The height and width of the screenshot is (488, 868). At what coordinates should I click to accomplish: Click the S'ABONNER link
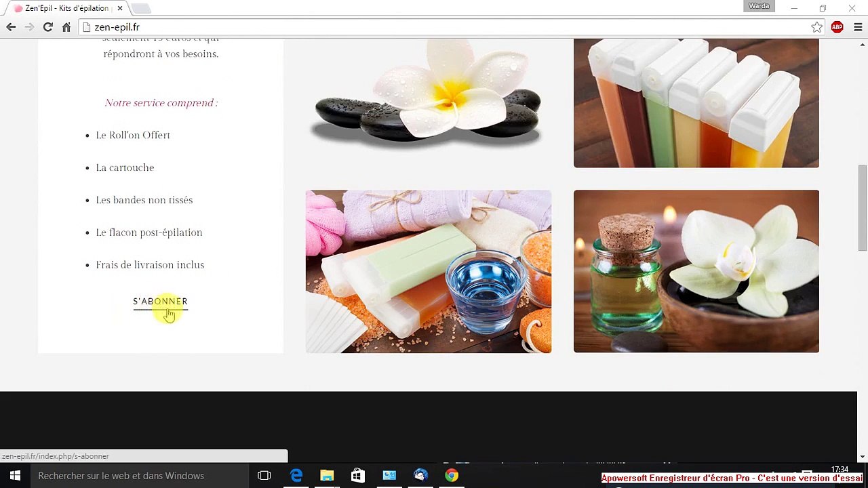(x=160, y=302)
